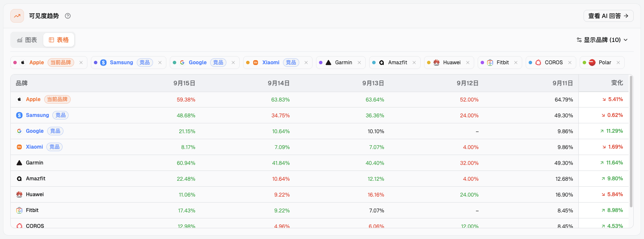
Task: Click the 查看 AI 回答 button
Action: [x=608, y=16]
